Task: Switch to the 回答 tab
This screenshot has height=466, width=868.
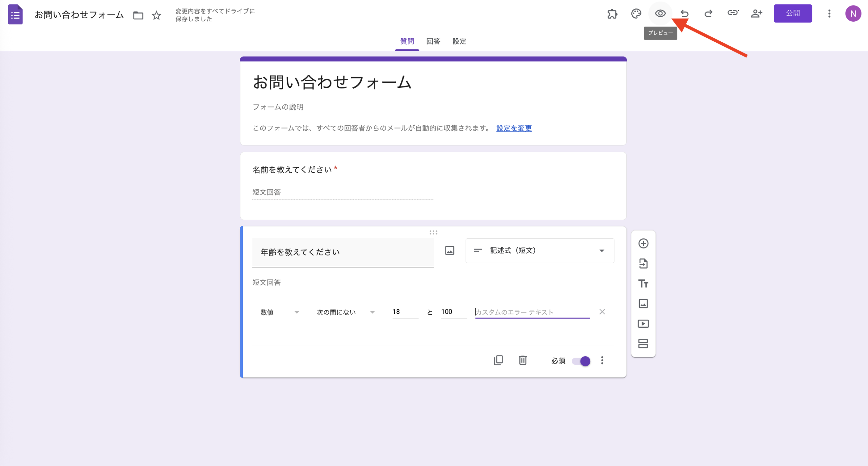Action: (x=433, y=41)
